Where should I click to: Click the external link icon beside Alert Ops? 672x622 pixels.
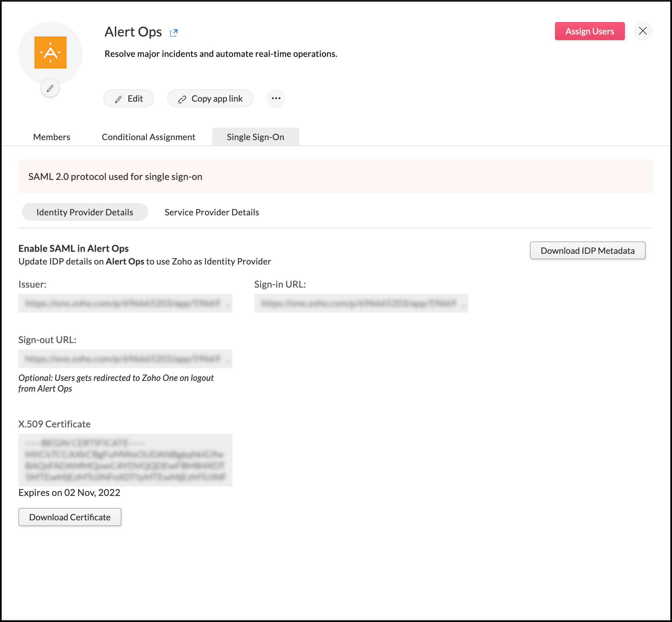click(174, 33)
